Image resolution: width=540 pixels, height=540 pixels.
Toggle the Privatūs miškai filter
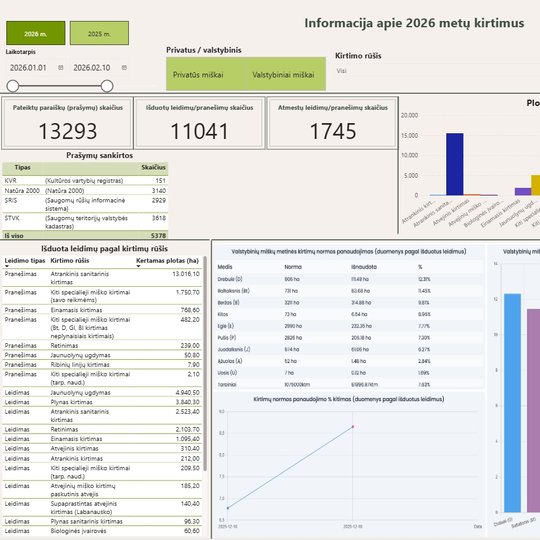click(x=198, y=75)
